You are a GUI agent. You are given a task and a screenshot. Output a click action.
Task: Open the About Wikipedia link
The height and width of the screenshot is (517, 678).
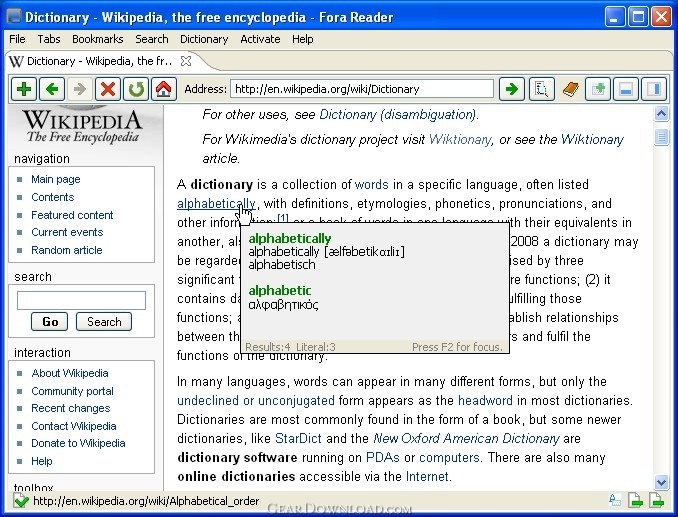(x=70, y=373)
